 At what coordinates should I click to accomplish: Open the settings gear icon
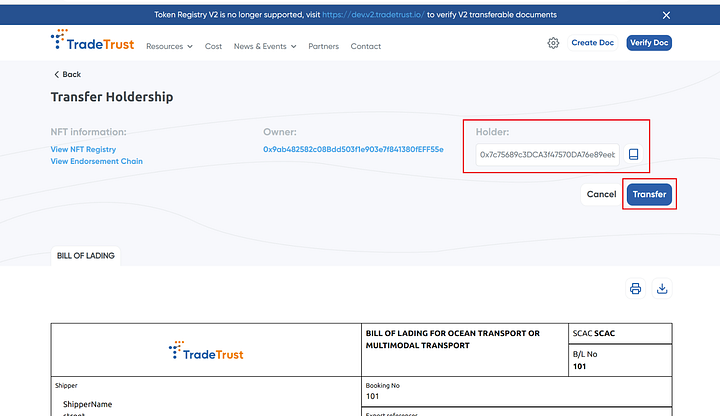[x=553, y=43]
